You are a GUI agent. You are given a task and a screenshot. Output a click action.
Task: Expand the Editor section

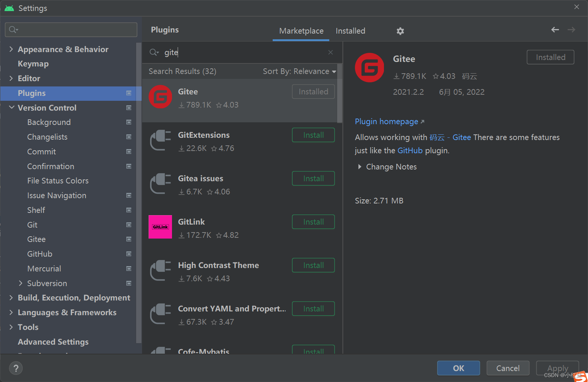[11, 78]
